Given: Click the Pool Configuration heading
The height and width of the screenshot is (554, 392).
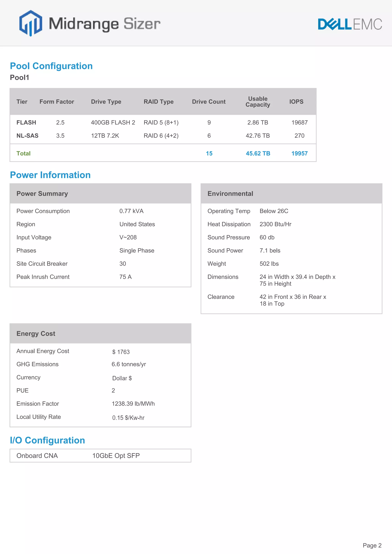Looking at the screenshot, I should coord(51,66).
